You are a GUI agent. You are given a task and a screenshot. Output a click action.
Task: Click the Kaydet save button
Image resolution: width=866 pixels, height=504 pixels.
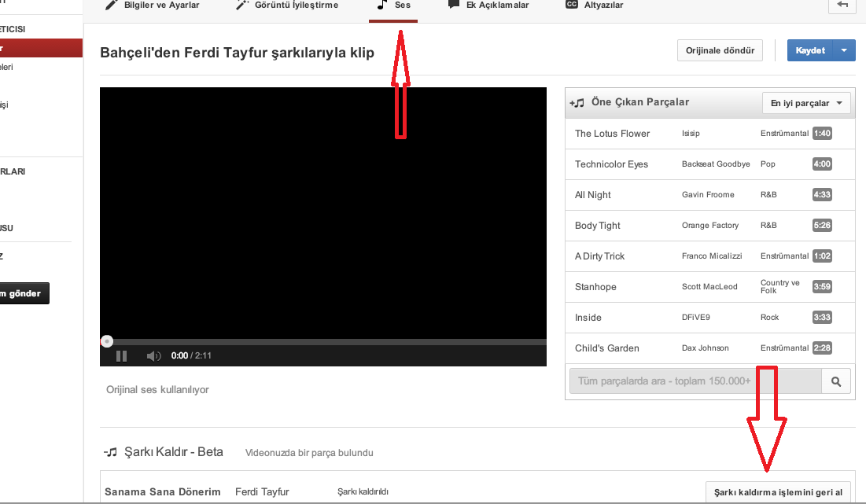coord(810,50)
